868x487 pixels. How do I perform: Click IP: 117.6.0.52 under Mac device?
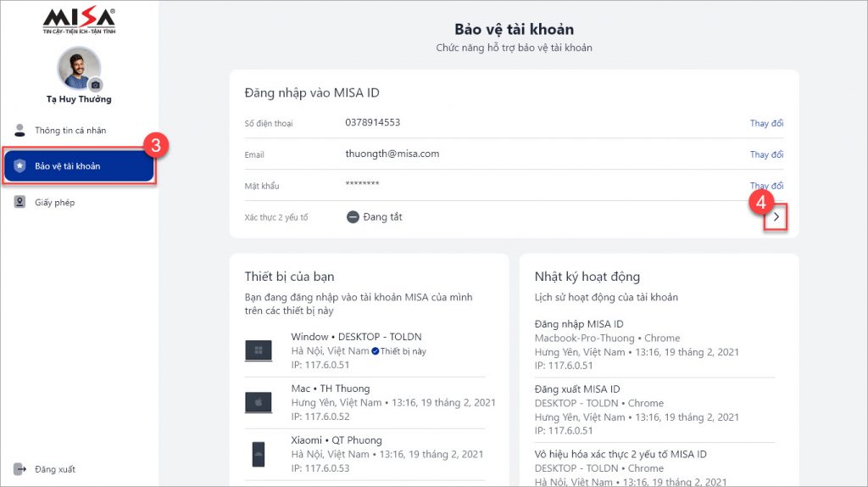coord(320,417)
